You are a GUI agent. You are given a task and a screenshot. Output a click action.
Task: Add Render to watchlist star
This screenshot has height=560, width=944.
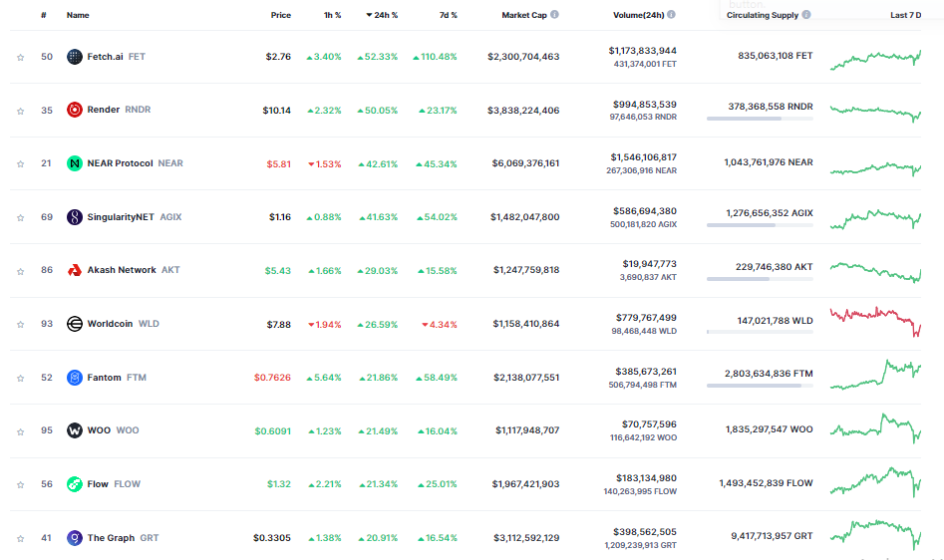tap(21, 111)
